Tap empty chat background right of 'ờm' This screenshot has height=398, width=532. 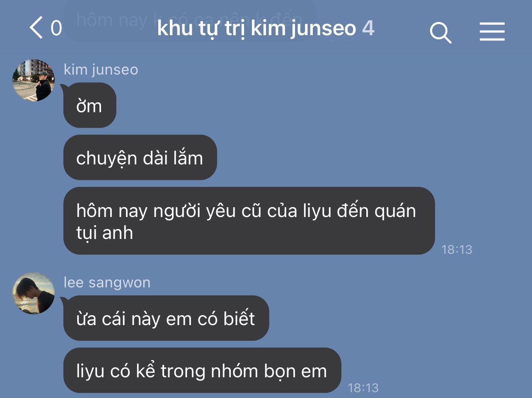coord(290,105)
